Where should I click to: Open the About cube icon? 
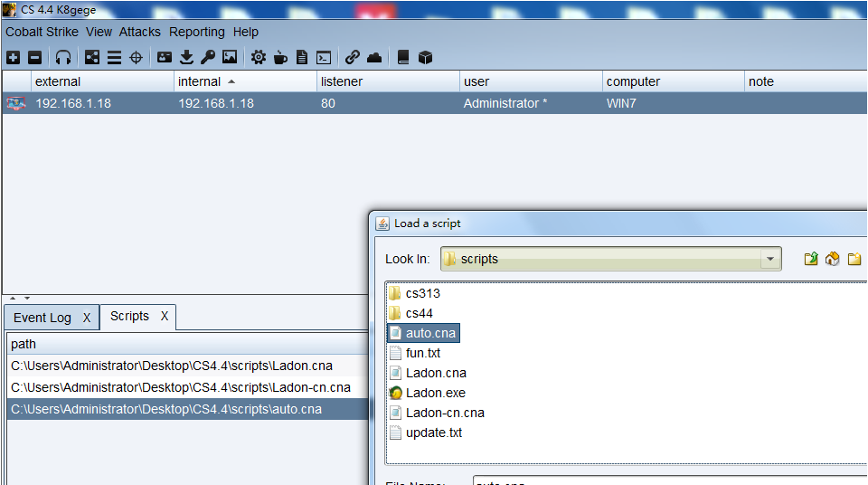[425, 57]
